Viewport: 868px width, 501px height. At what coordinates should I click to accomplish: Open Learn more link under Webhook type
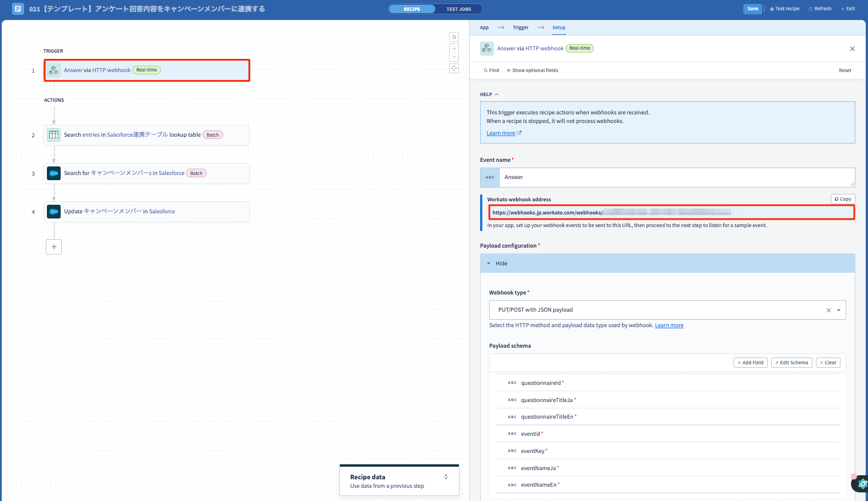[x=669, y=325]
